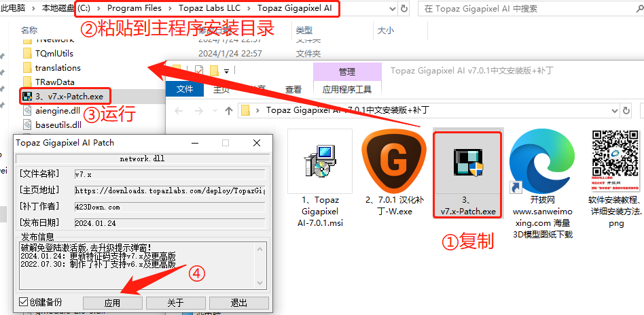The width and height of the screenshot is (644, 315).
Task: Click 此电脑 in the breadcrumb path
Action: coord(12,8)
